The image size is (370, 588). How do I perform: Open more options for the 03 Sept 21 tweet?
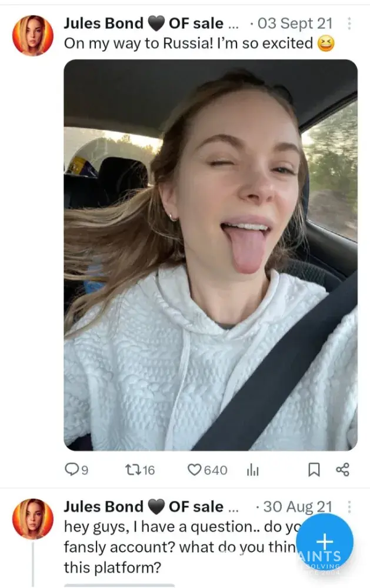[x=349, y=24]
